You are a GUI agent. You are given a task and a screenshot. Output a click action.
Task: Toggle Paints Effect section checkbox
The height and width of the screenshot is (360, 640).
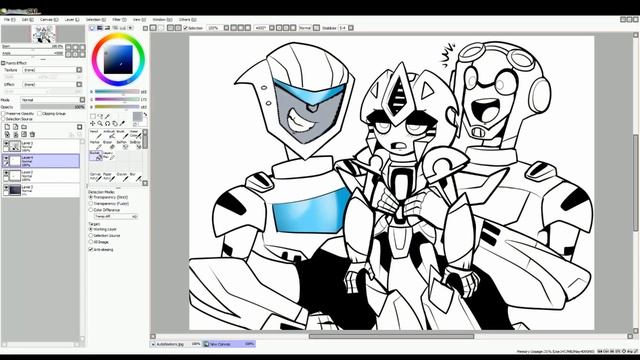pos(3,63)
